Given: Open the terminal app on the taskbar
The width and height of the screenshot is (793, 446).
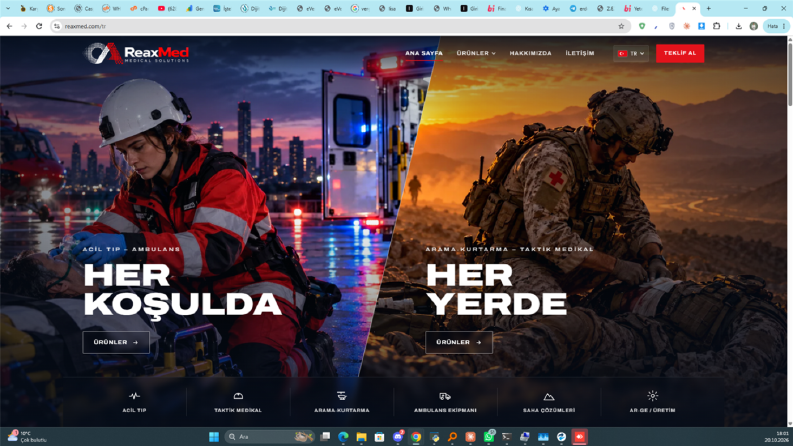Looking at the screenshot, I should [506, 437].
